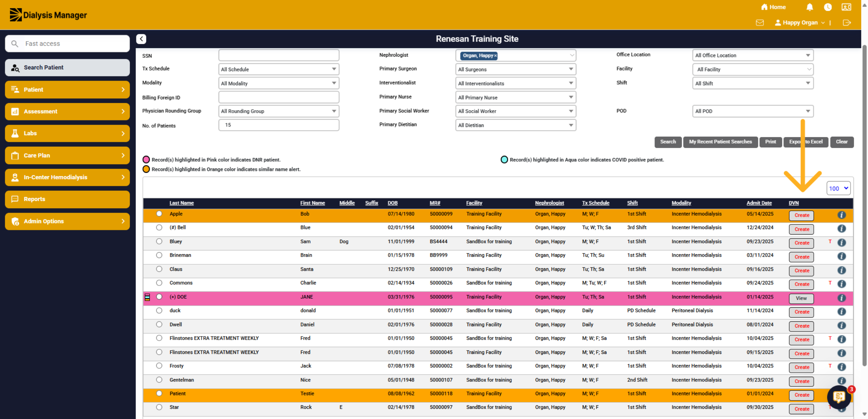Click the Home icon link
This screenshot has height=419, width=868.
coord(773,7)
